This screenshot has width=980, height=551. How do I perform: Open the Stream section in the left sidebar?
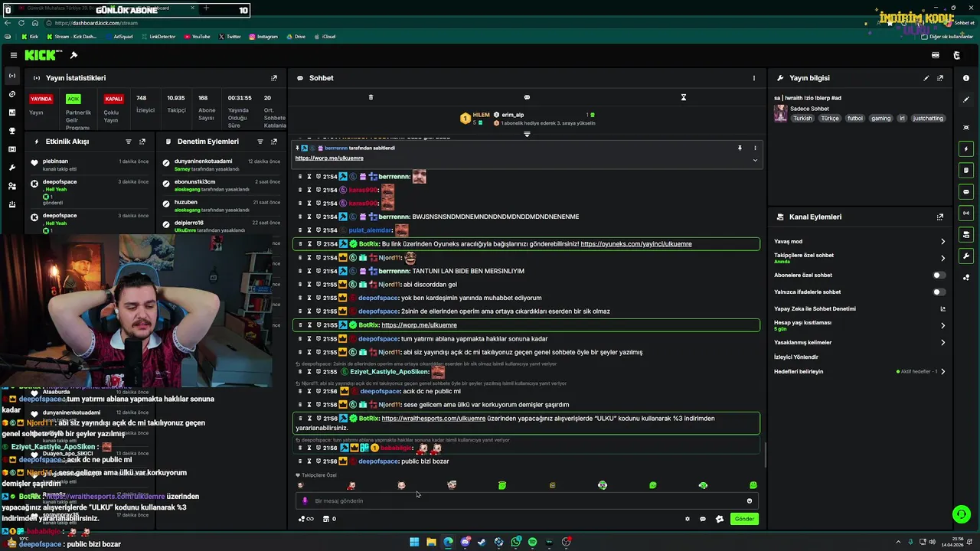click(11, 76)
